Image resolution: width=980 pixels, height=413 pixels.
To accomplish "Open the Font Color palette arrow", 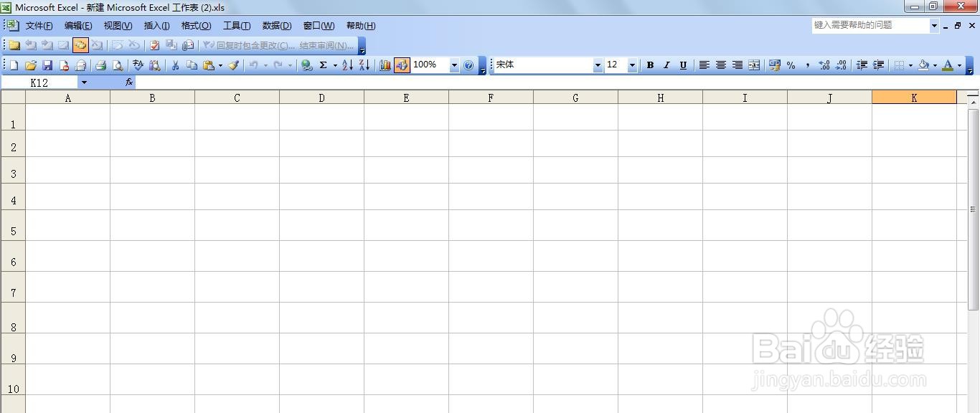I will click(x=959, y=65).
